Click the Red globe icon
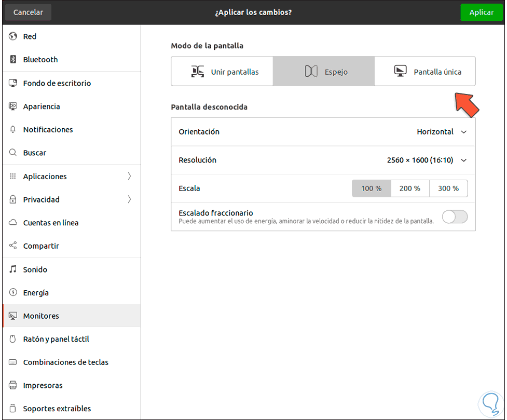507x420 pixels. tap(13, 36)
